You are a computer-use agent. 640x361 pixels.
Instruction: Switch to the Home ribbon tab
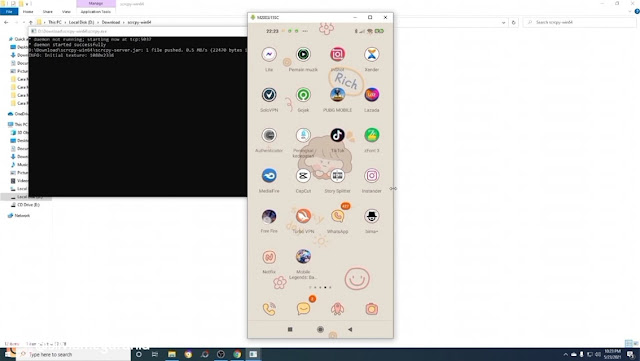[x=28, y=11]
